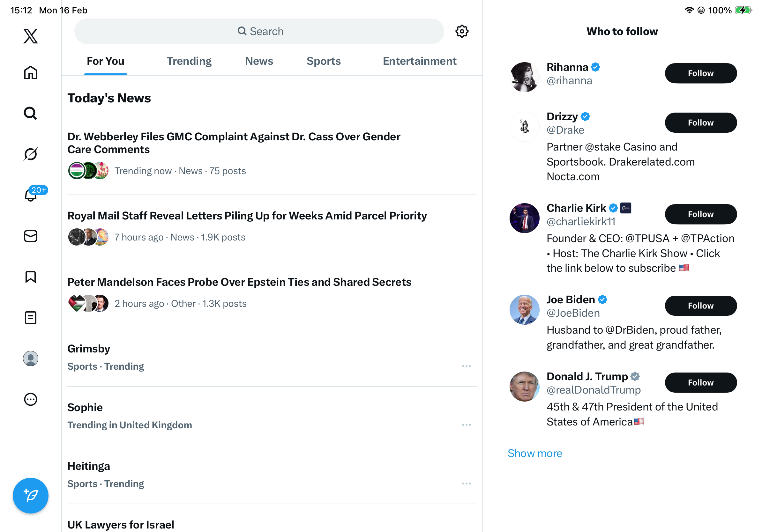Tap the Search input field
Screen dimensions: 762x532
point(259,32)
